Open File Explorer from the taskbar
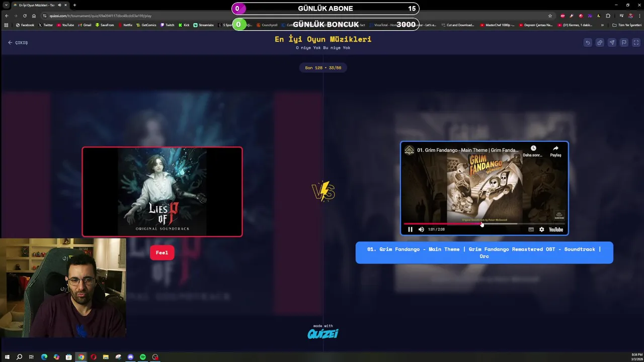The width and height of the screenshot is (644, 362). coord(106,357)
